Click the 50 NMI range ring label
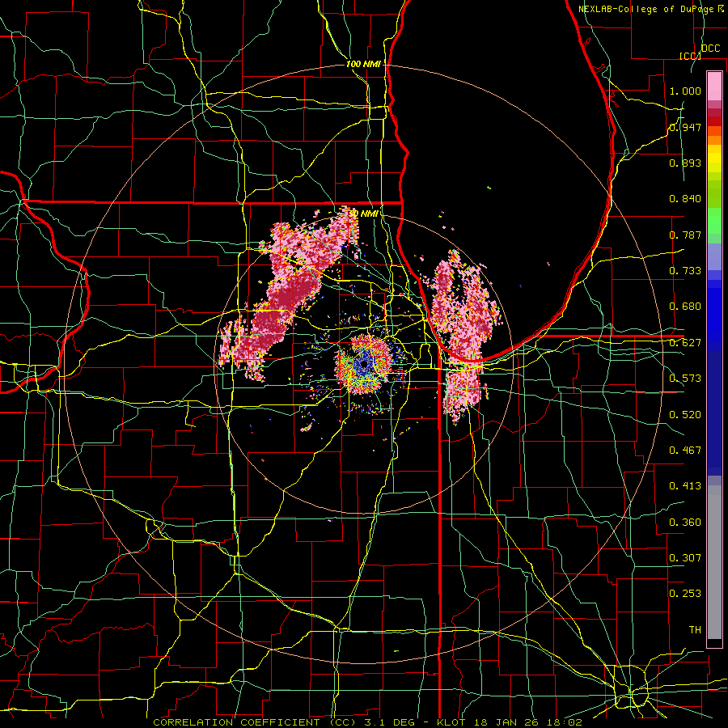Viewport: 728px width, 728px height. (x=363, y=214)
